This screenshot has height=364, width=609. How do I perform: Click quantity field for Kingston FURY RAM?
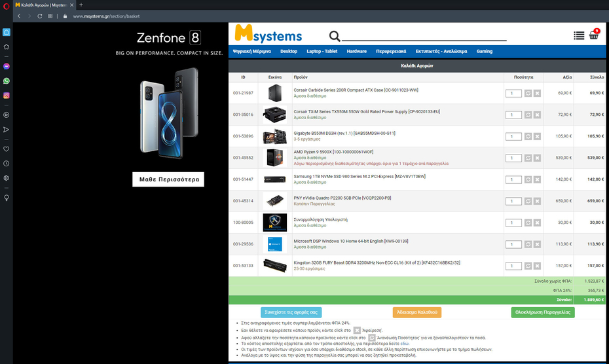513,266
